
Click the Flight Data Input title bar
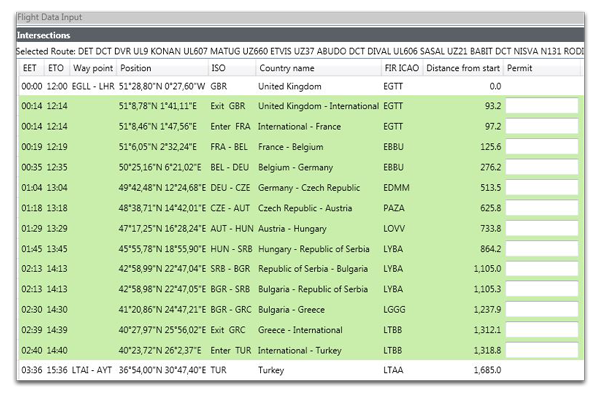pos(300,18)
